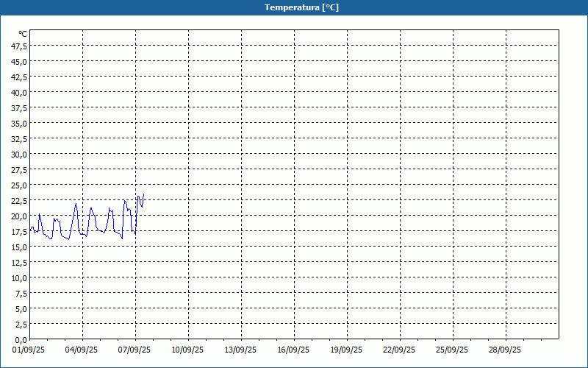Select the 2,5 y-axis label

(21, 325)
